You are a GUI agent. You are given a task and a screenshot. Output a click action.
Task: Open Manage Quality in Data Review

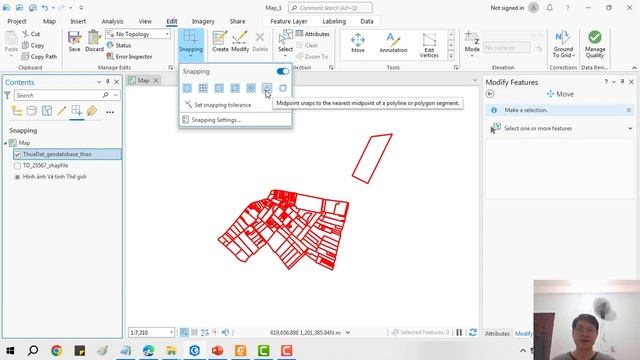tap(595, 44)
